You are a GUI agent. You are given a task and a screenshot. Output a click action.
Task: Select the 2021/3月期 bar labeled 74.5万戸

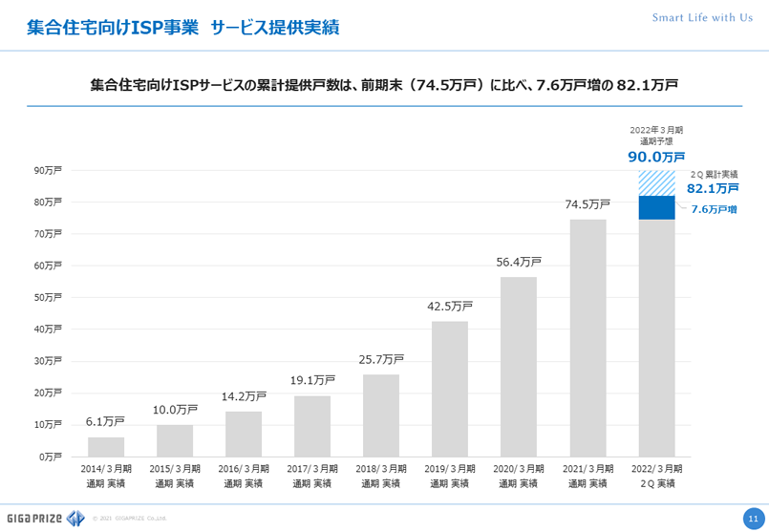pos(587,338)
